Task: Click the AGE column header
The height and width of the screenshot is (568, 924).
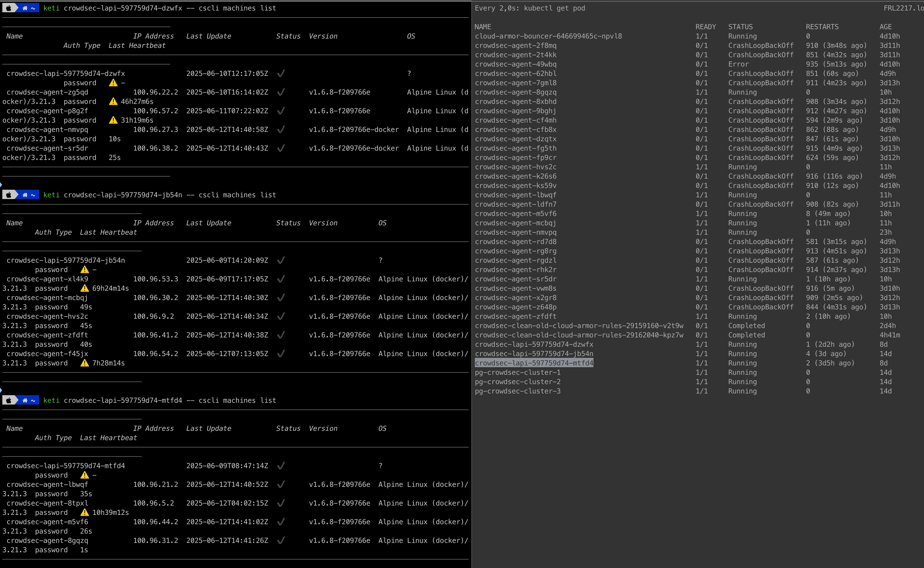Action: click(x=886, y=27)
